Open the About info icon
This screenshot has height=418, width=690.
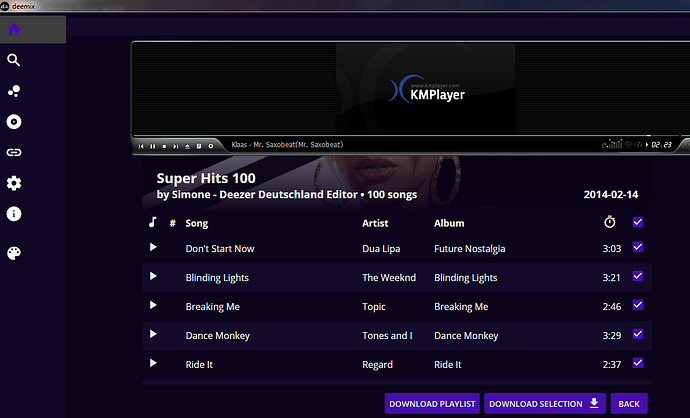14,214
